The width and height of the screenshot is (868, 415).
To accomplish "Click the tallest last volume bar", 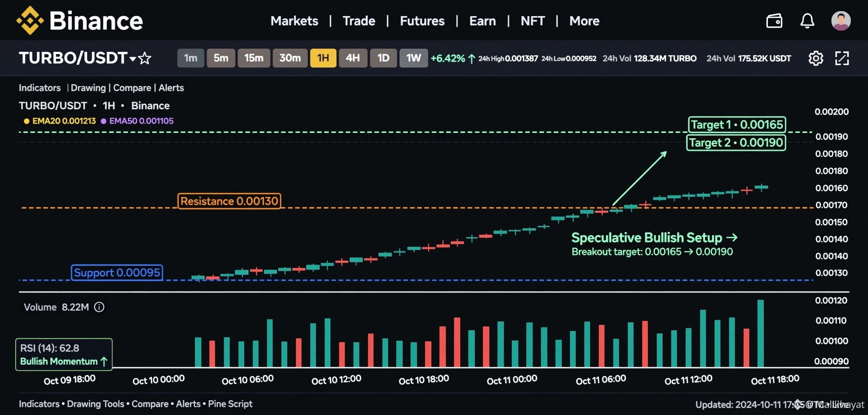I will tap(760, 334).
